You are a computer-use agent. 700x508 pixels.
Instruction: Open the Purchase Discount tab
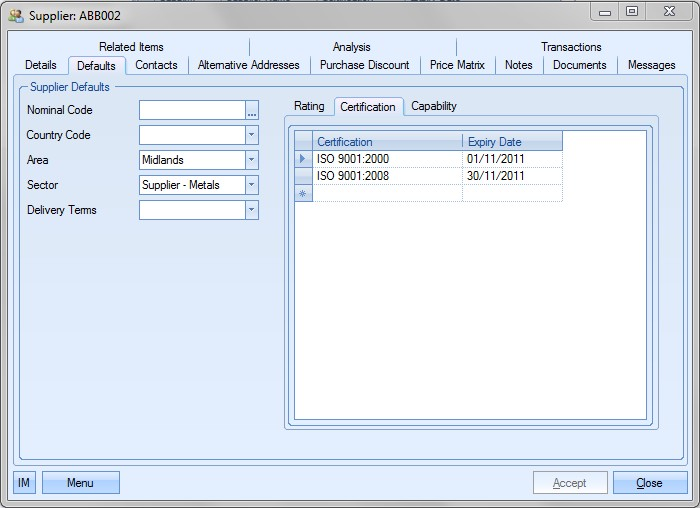[x=364, y=65]
